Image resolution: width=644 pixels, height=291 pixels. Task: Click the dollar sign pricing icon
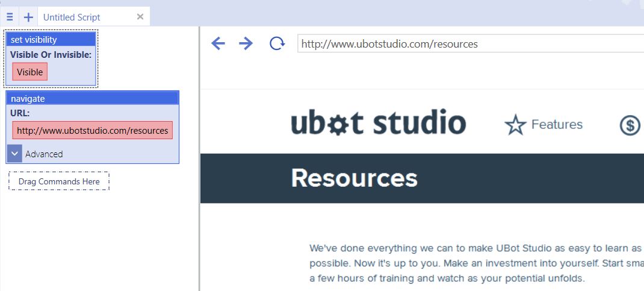pos(630,125)
